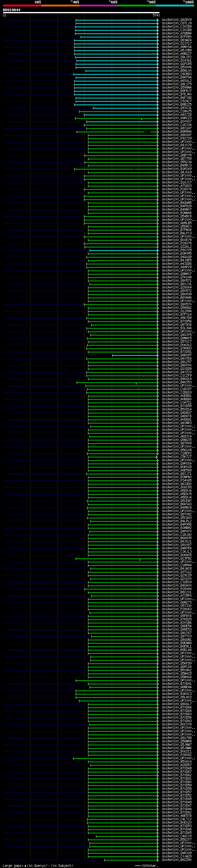Click the short cyan alignment bar of Q6R1M7
Viewport: 197px width, 868px height.
(x=135, y=356)
